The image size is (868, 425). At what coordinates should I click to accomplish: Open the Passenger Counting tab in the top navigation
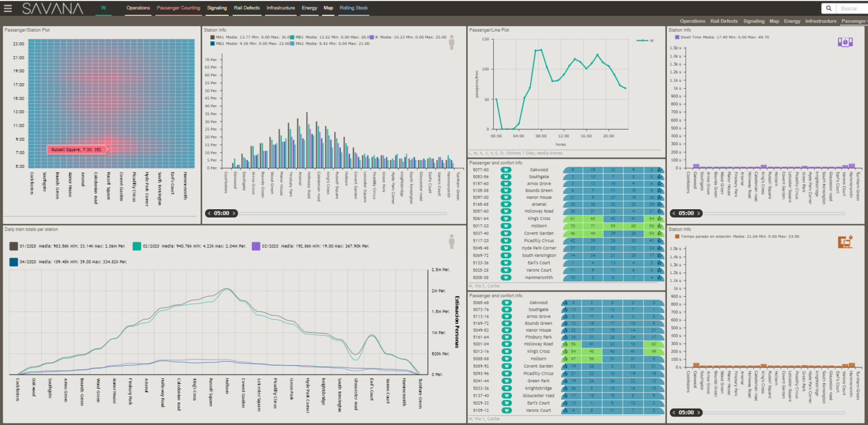click(177, 8)
